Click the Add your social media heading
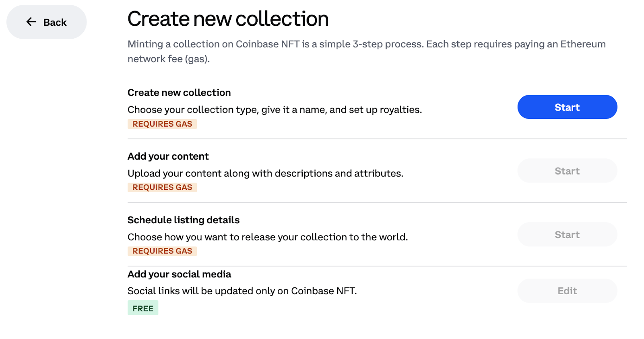This screenshot has height=339, width=644. (x=179, y=274)
